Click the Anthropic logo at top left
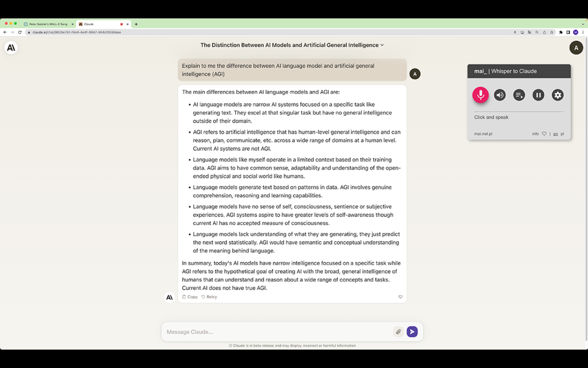The height and width of the screenshot is (368, 588). pos(11,48)
